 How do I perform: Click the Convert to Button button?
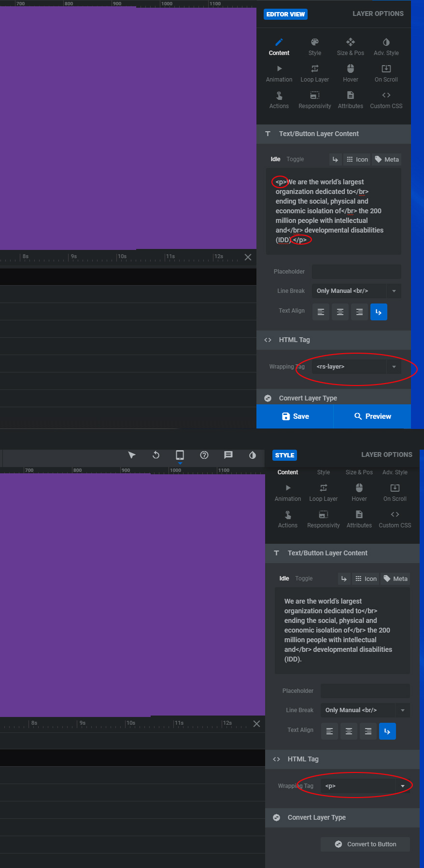click(x=366, y=844)
